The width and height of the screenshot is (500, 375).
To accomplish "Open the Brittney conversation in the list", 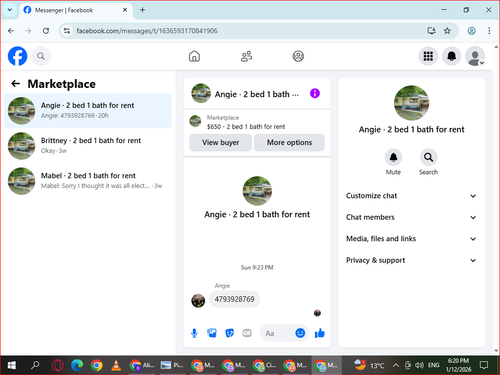I will (88, 146).
